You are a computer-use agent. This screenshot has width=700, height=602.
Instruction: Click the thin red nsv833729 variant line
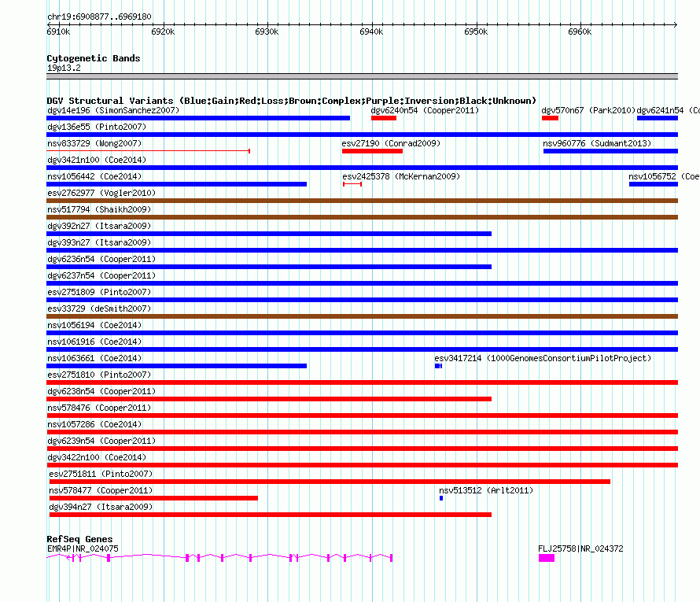[148, 151]
